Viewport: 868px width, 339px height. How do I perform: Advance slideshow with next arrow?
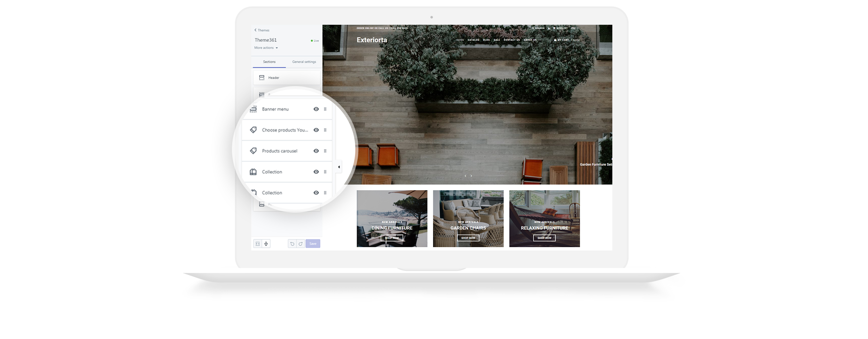tap(471, 176)
